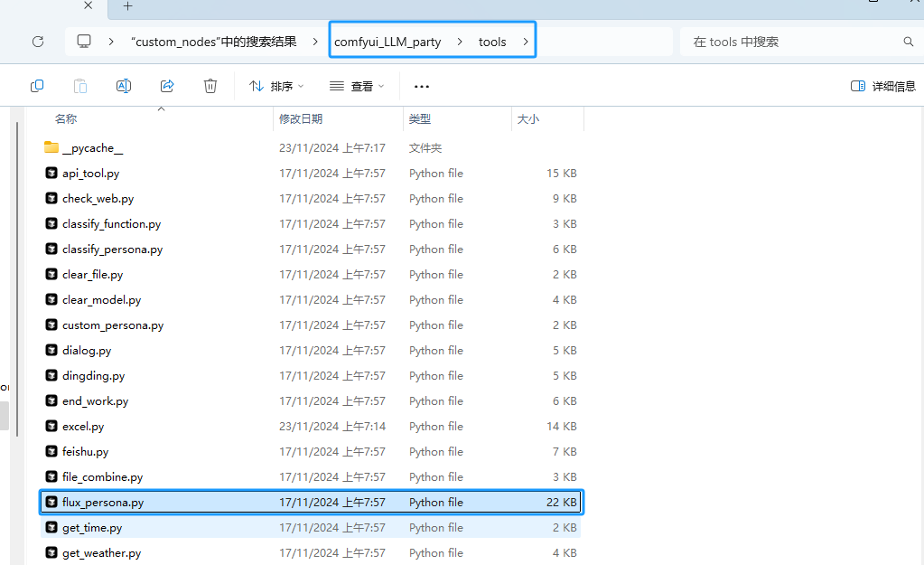The height and width of the screenshot is (565, 924).
Task: Select the file name classify_function.py
Action: point(111,224)
